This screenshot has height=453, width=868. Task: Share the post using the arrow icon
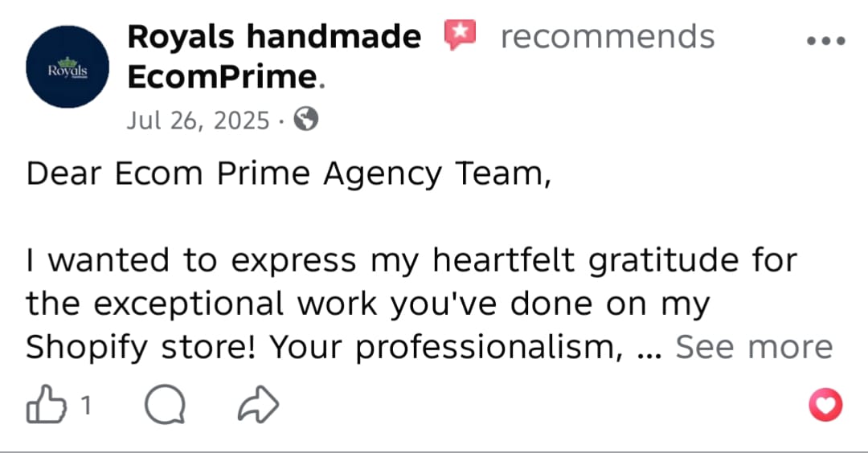[259, 406]
